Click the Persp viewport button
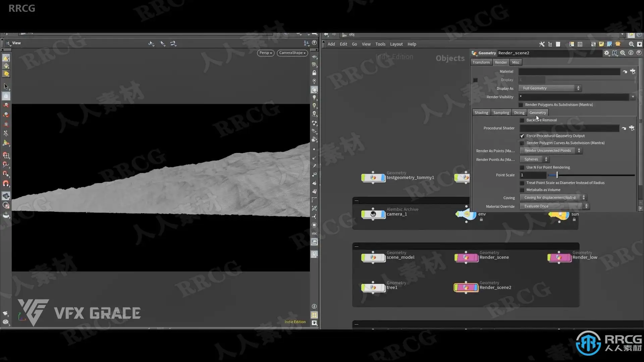Image resolution: width=644 pixels, height=362 pixels. [265, 53]
